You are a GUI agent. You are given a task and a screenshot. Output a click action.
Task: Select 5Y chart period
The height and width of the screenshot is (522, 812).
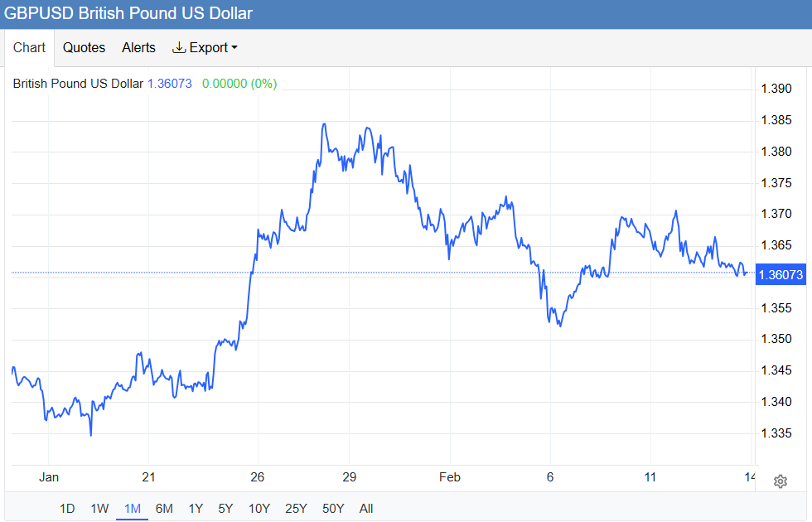(x=225, y=508)
